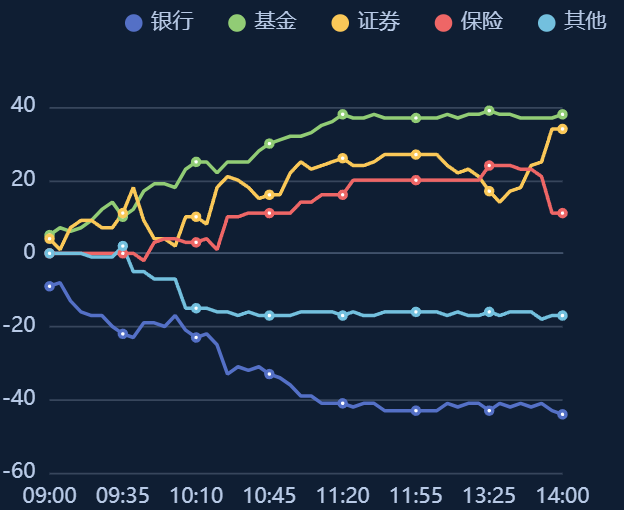Toggle the 银行 series legend dot
Viewport: 624px width, 510px height.
coord(134,23)
